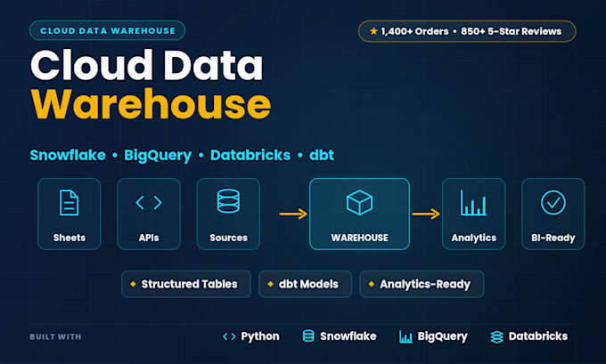The width and height of the screenshot is (606, 364).
Task: Select the dbt Models chip
Action: [x=305, y=284]
